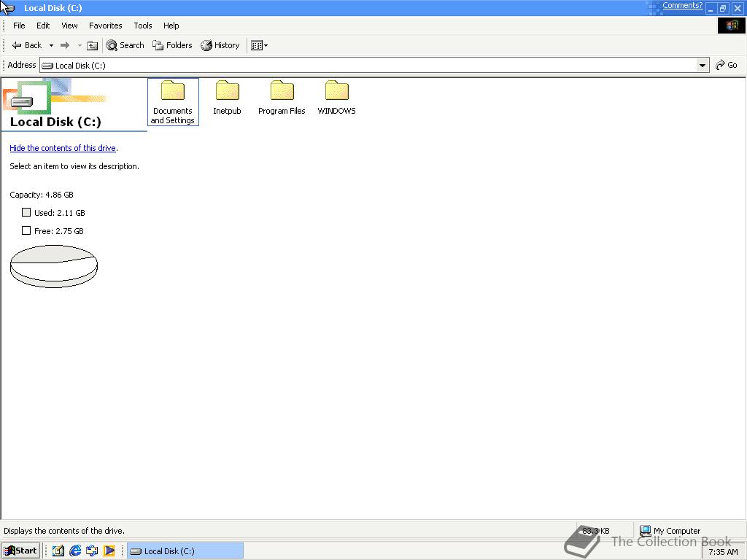Click the taskbar clock showing 7:35 AM
The width and height of the screenshot is (747, 560).
[723, 552]
